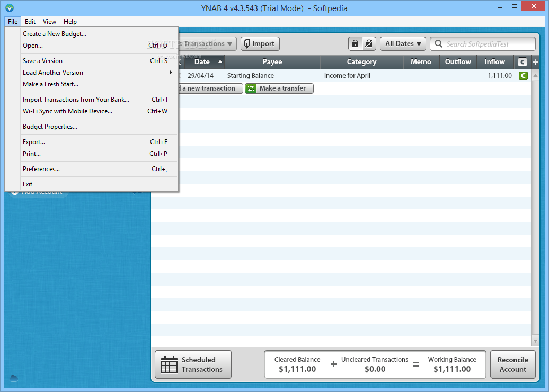This screenshot has height=392, width=549.
Task: Click the search magnifier icon
Action: point(438,44)
